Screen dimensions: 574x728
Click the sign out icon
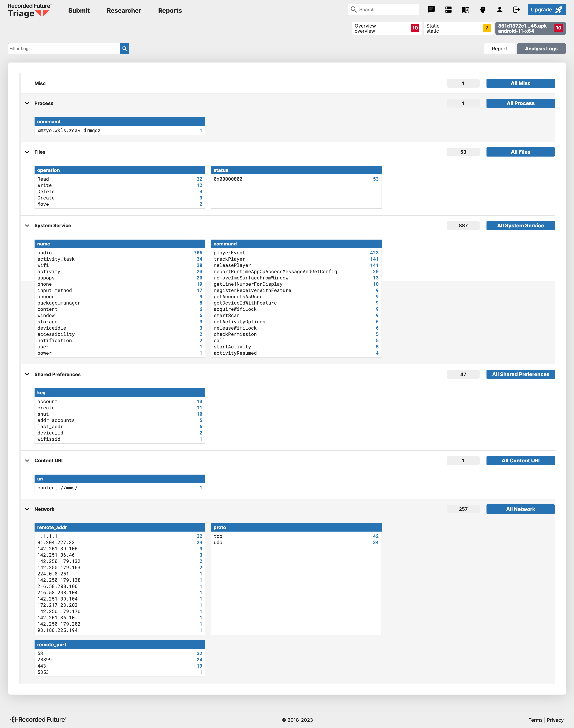516,10
